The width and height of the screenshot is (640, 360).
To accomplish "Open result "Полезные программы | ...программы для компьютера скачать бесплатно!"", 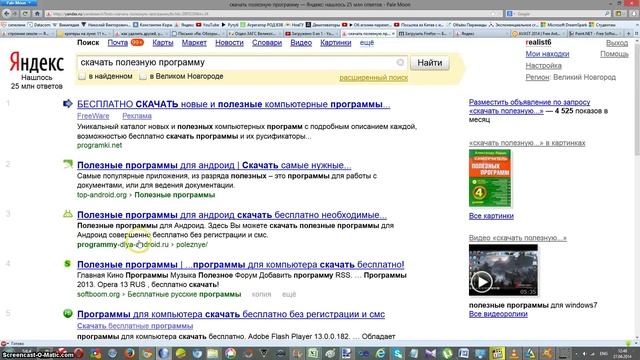I will (x=240, y=264).
